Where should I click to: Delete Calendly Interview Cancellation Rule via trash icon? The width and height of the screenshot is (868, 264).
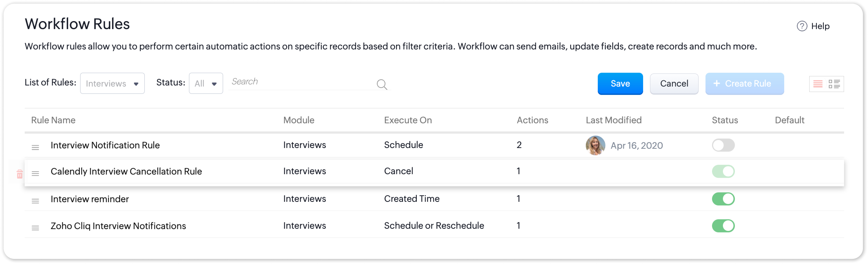pos(20,174)
